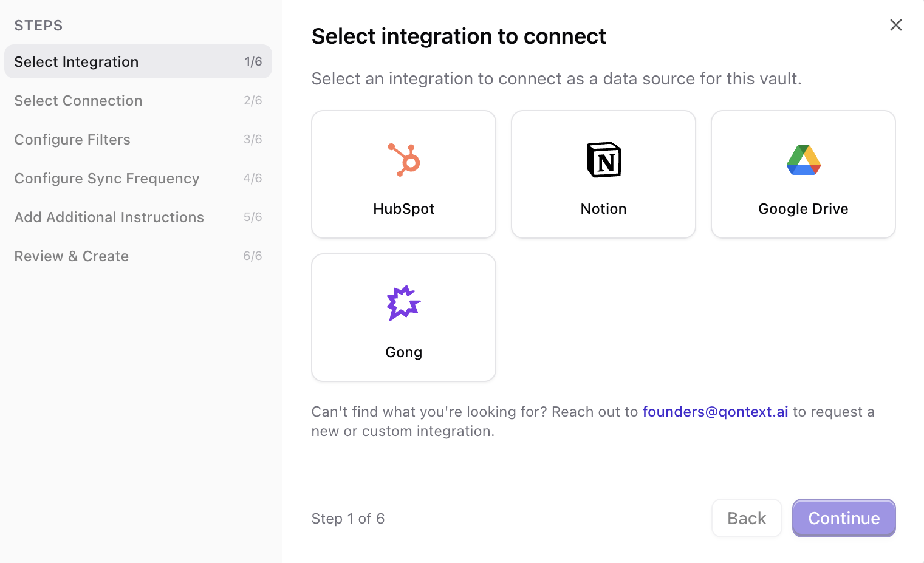The width and height of the screenshot is (924, 563).
Task: Open the Select Integration step
Action: coord(77,61)
